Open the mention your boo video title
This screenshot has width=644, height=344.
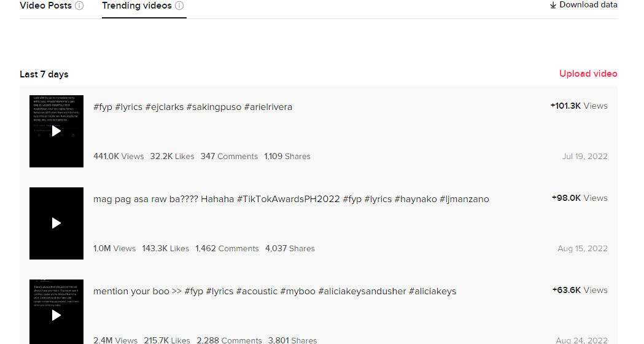click(x=275, y=291)
